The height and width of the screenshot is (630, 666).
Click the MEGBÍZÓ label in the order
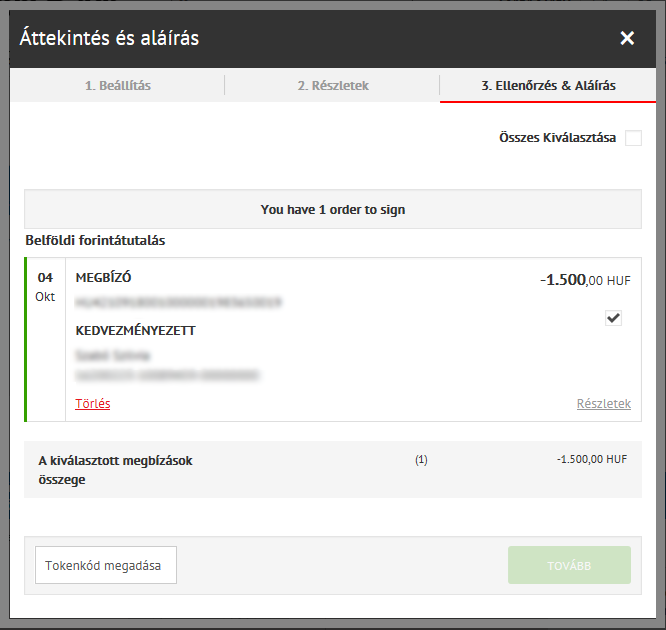click(104, 278)
